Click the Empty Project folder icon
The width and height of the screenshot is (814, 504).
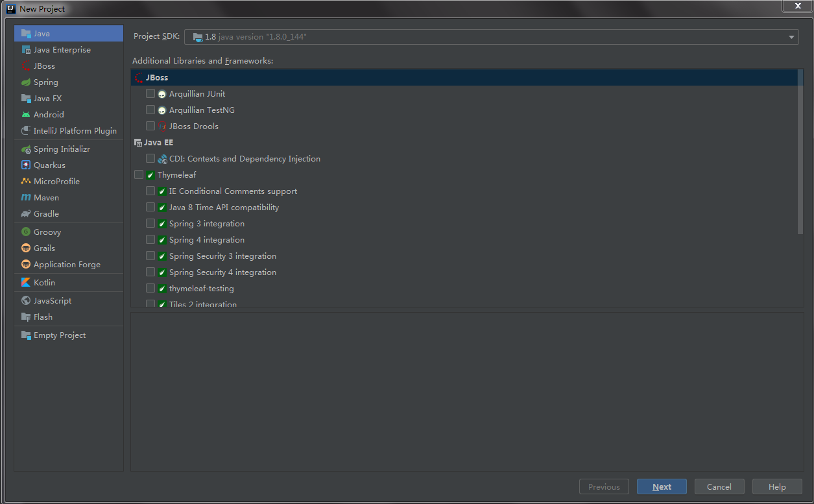coord(26,335)
